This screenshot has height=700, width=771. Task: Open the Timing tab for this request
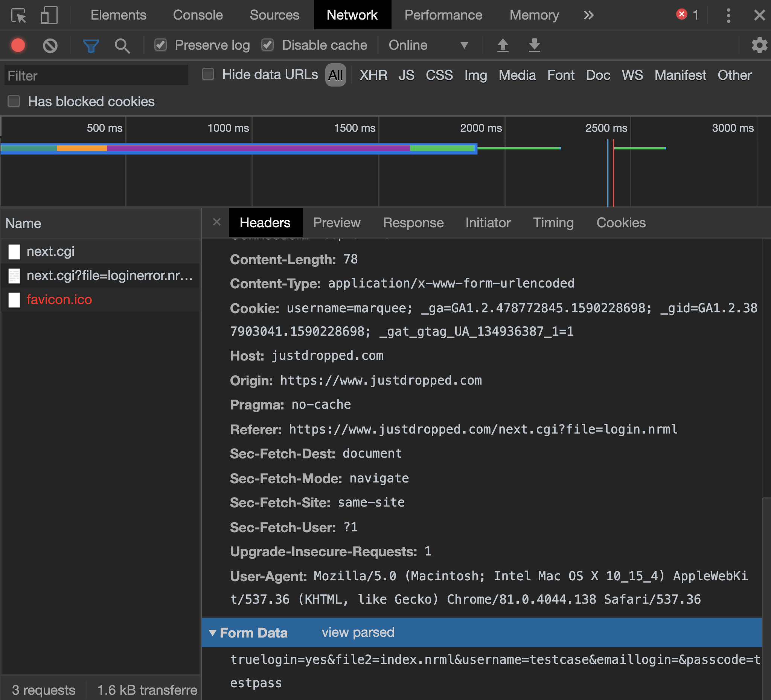click(x=553, y=222)
